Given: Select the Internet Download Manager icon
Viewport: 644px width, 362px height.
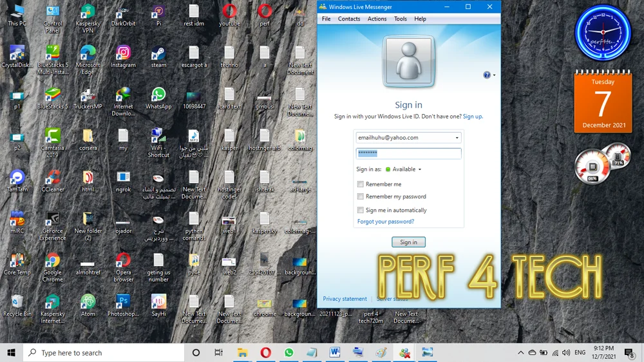Looking at the screenshot, I should (x=123, y=102).
